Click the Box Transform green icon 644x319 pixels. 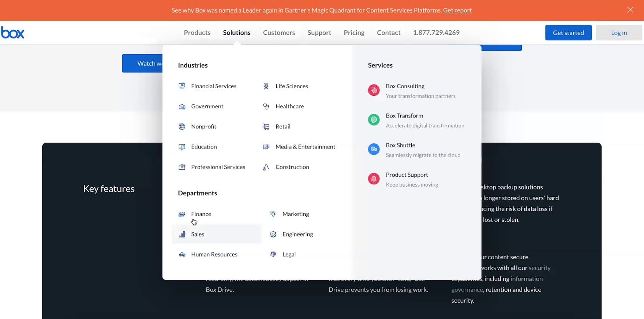pos(374,120)
